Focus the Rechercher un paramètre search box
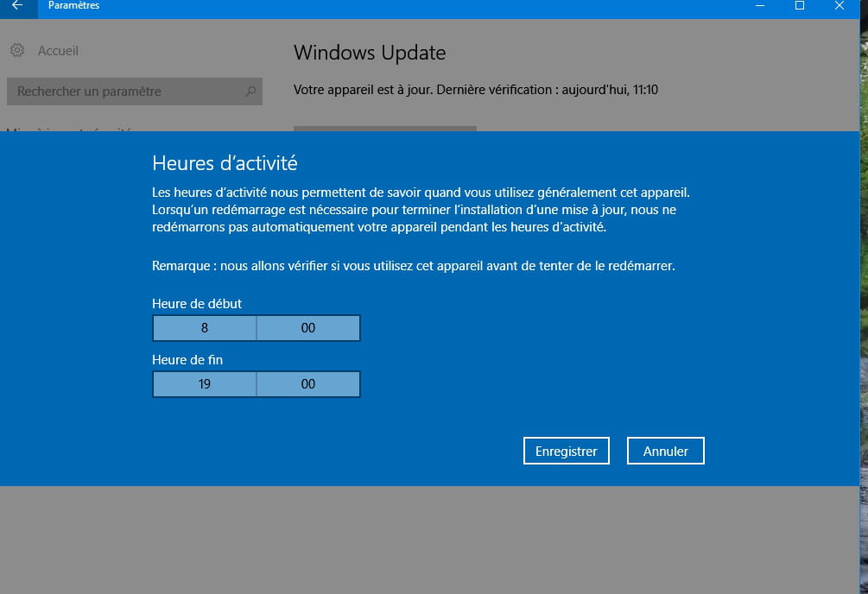 [135, 92]
